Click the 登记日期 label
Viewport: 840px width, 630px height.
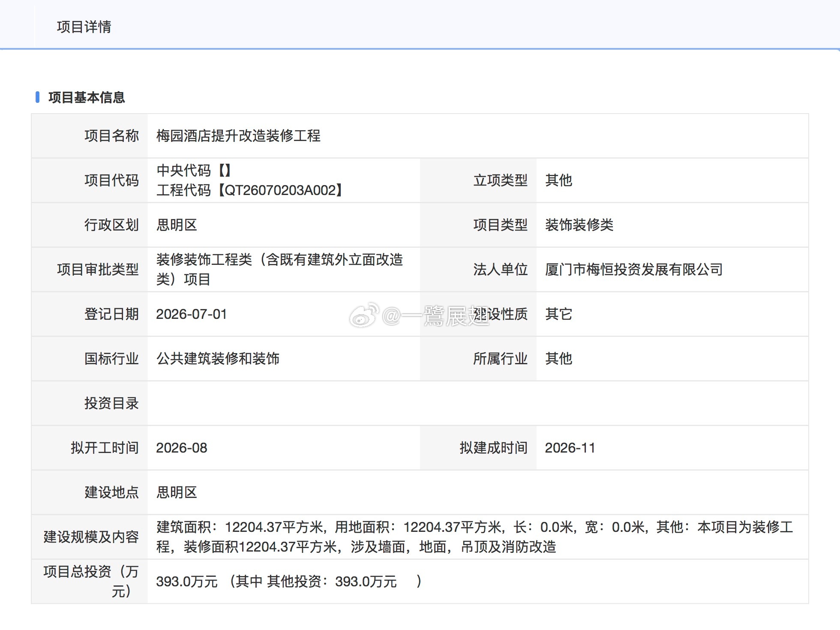click(111, 314)
